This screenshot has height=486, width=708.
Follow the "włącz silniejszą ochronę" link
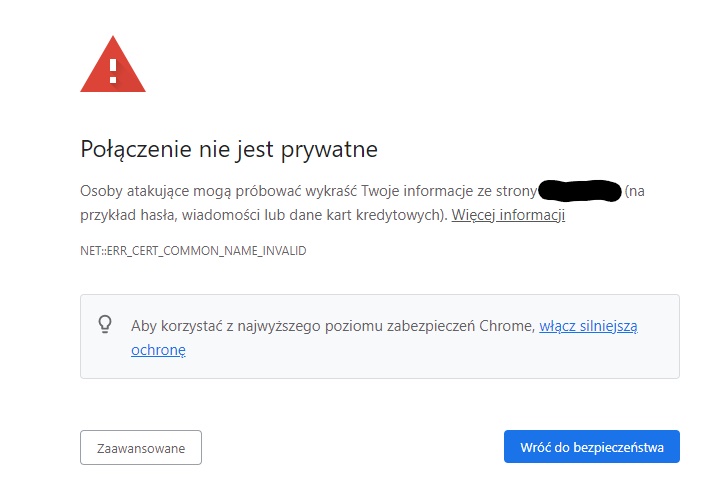[588, 325]
